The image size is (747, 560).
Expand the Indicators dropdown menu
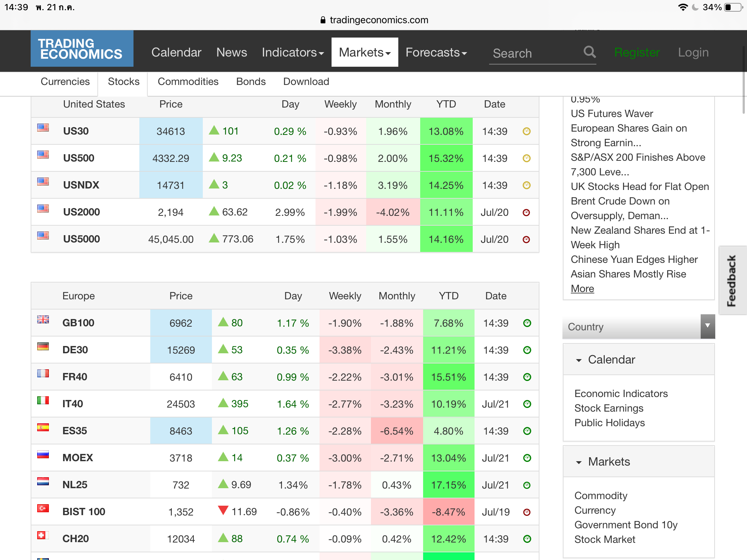coord(293,52)
